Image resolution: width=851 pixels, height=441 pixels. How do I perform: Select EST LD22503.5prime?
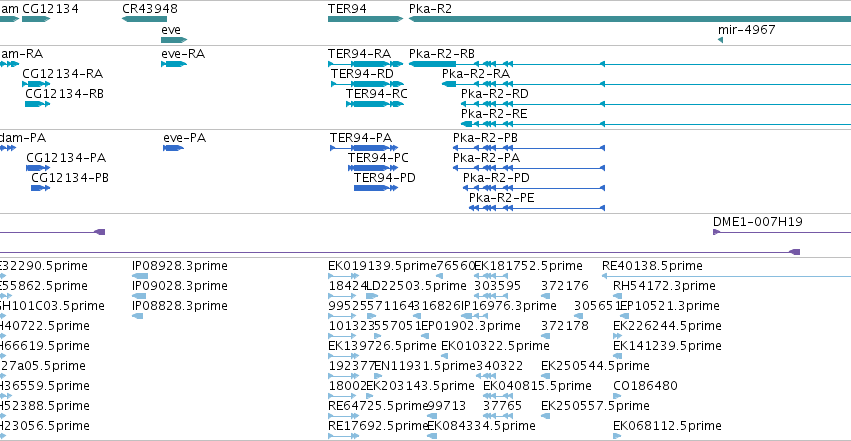(x=372, y=296)
